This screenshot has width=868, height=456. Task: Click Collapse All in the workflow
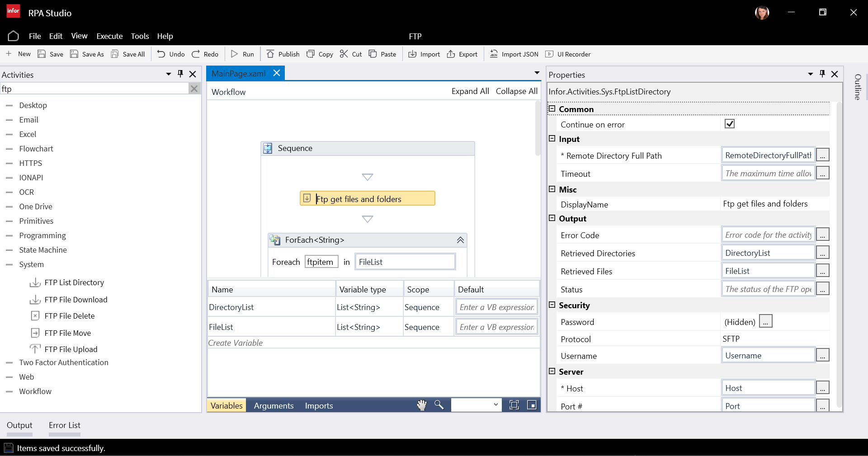coord(516,91)
